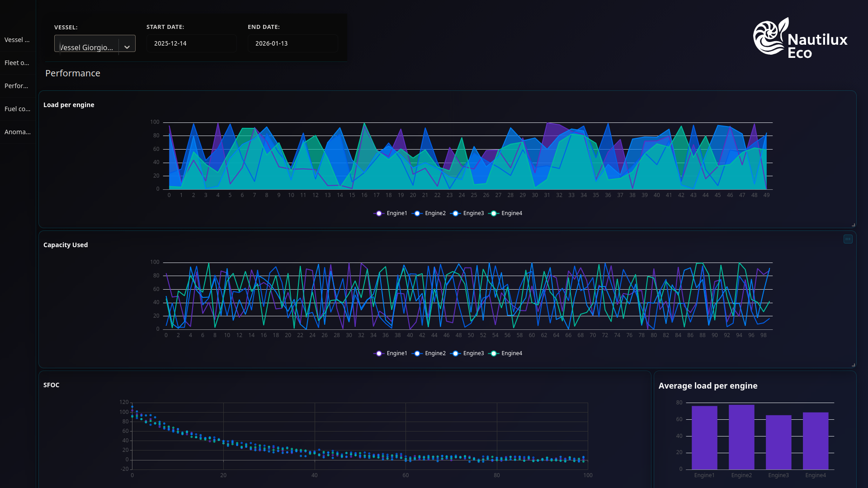
Task: Toggle Engine4 in Load per engine legend
Action: pos(505,213)
